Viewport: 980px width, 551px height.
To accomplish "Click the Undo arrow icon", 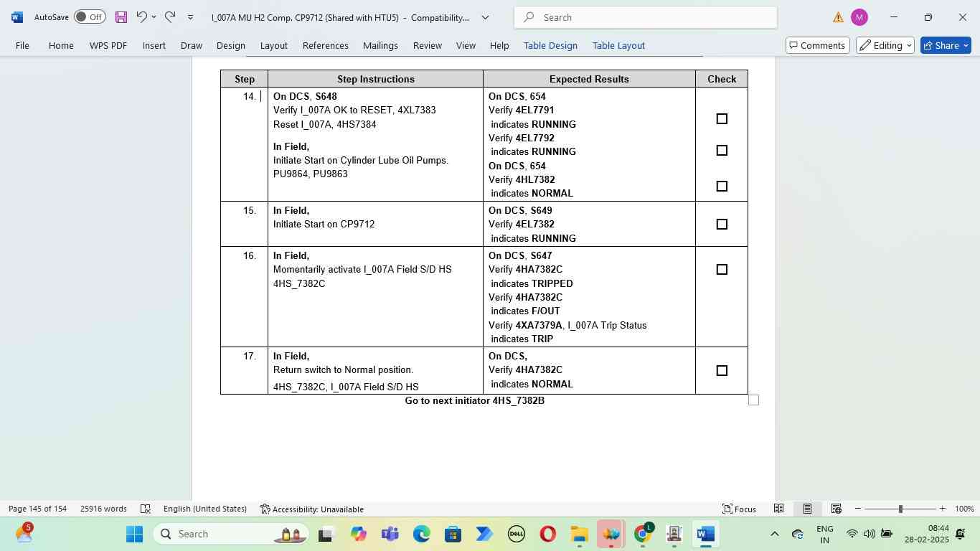I will (141, 17).
